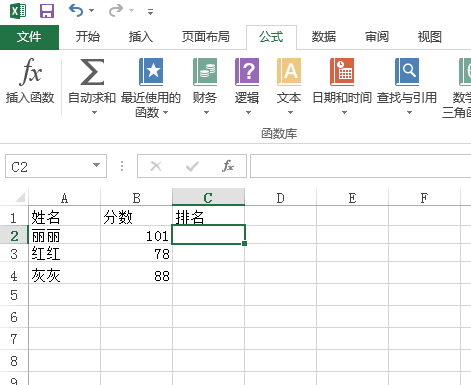Click the selected cell C2
Viewport: 471px width, 385px height.
click(x=208, y=234)
